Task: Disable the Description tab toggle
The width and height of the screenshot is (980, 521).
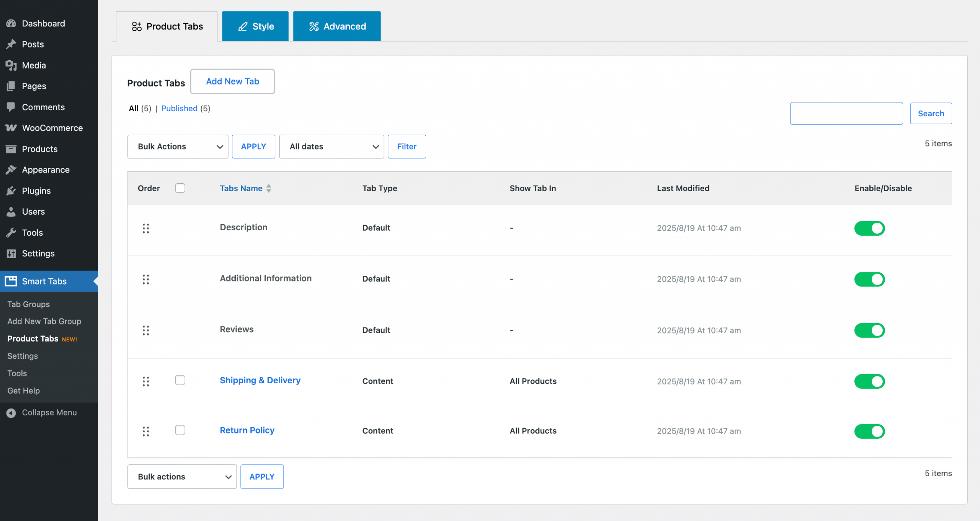Action: (869, 228)
